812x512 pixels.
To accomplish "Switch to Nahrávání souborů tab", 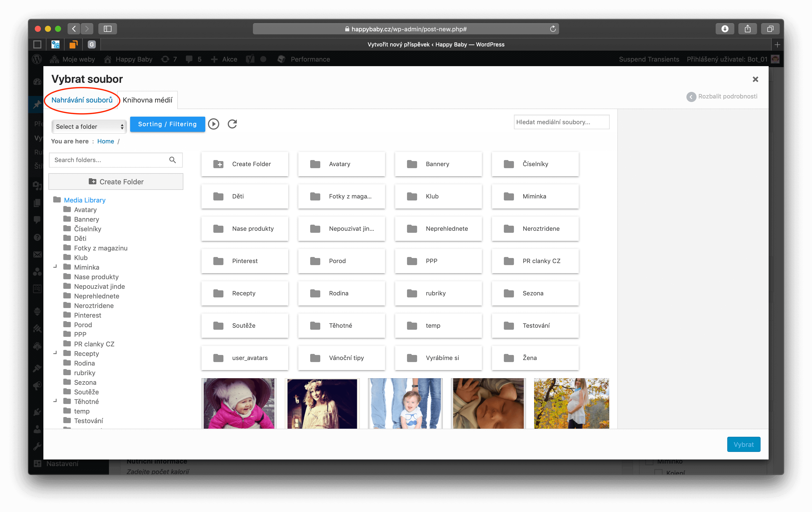I will [82, 100].
